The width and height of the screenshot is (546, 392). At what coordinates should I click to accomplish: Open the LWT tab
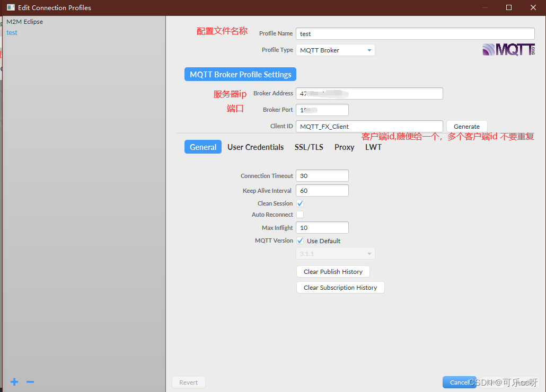click(x=373, y=147)
